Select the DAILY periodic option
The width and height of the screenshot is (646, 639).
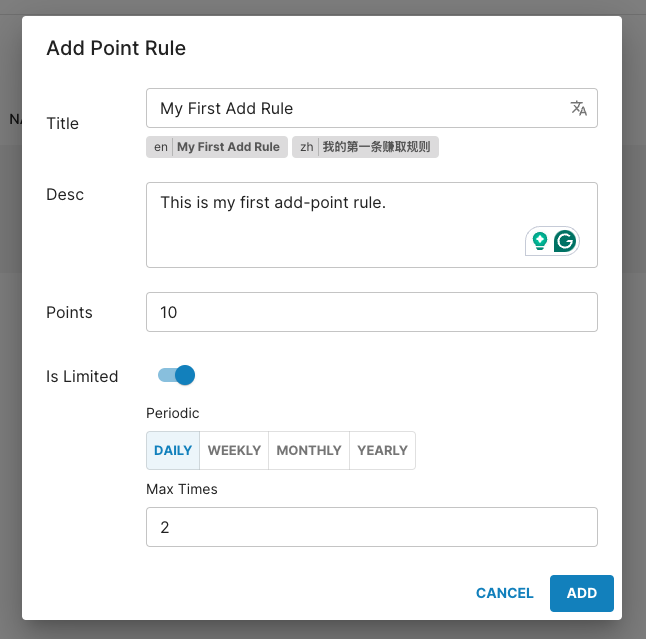pos(173,450)
